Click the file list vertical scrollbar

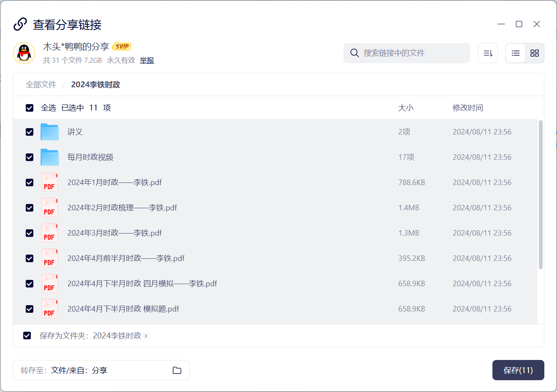(x=541, y=195)
